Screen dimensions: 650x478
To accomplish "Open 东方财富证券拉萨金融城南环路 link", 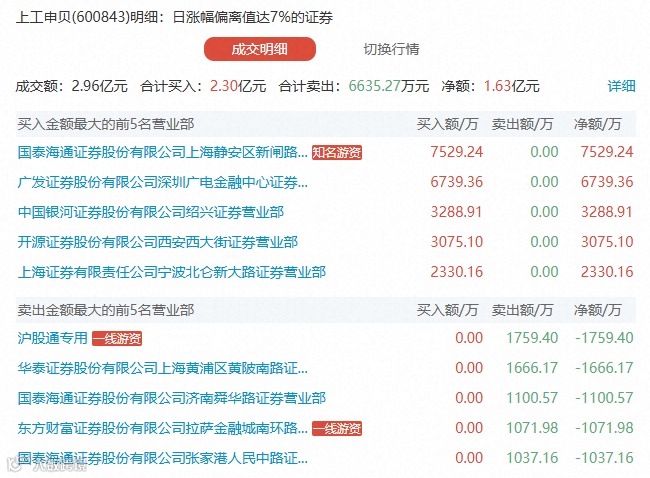I will coord(162,428).
